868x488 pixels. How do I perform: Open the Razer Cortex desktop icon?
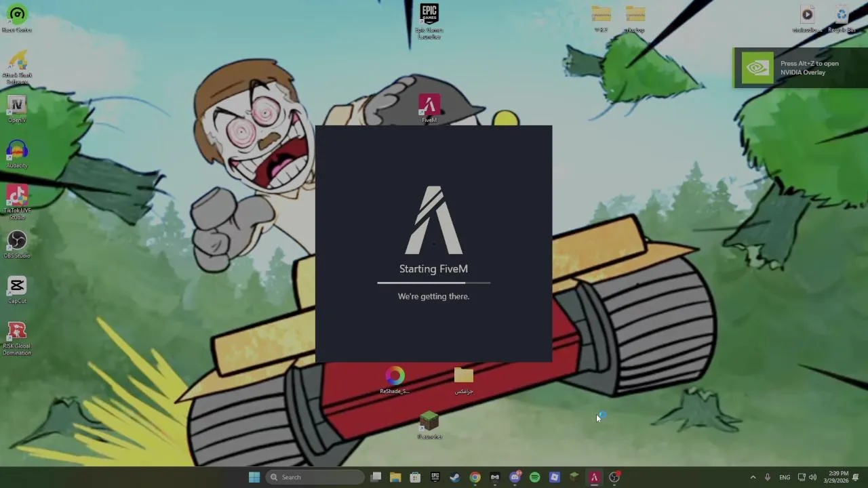tap(17, 18)
